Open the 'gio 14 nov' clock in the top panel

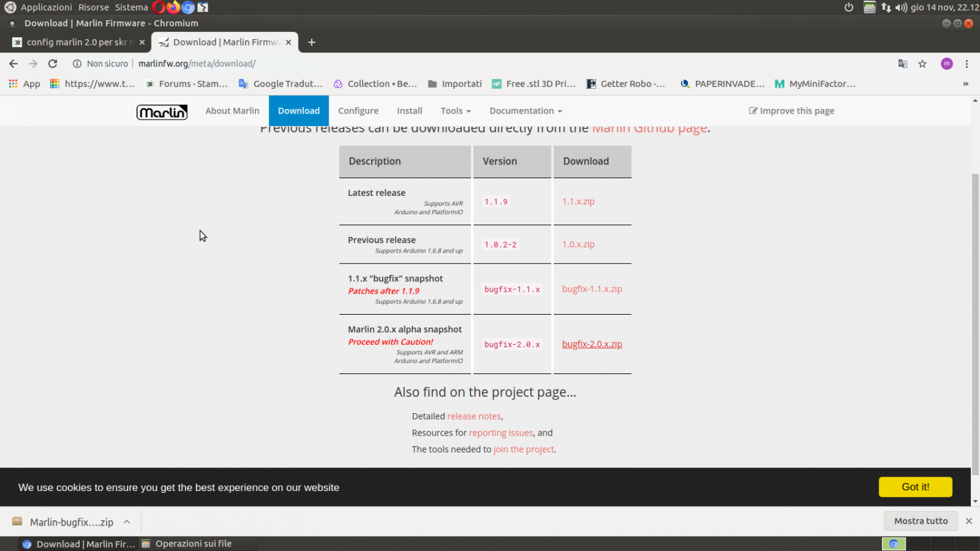click(945, 7)
